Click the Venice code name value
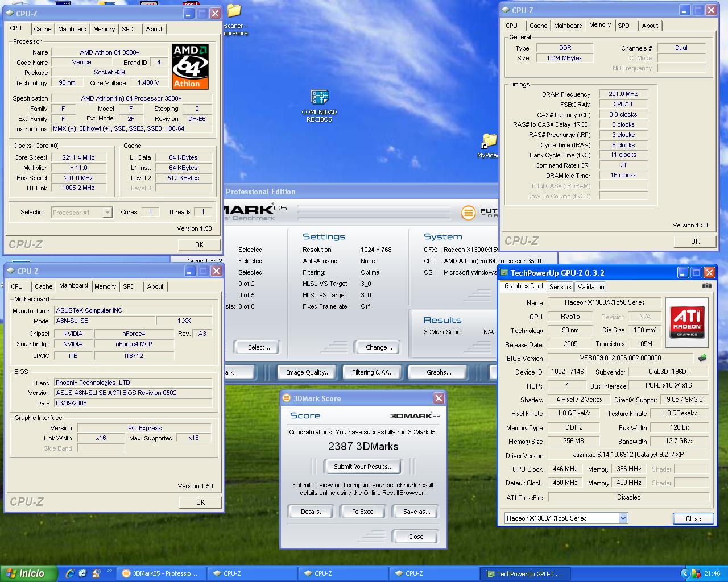The image size is (728, 582). (x=81, y=62)
